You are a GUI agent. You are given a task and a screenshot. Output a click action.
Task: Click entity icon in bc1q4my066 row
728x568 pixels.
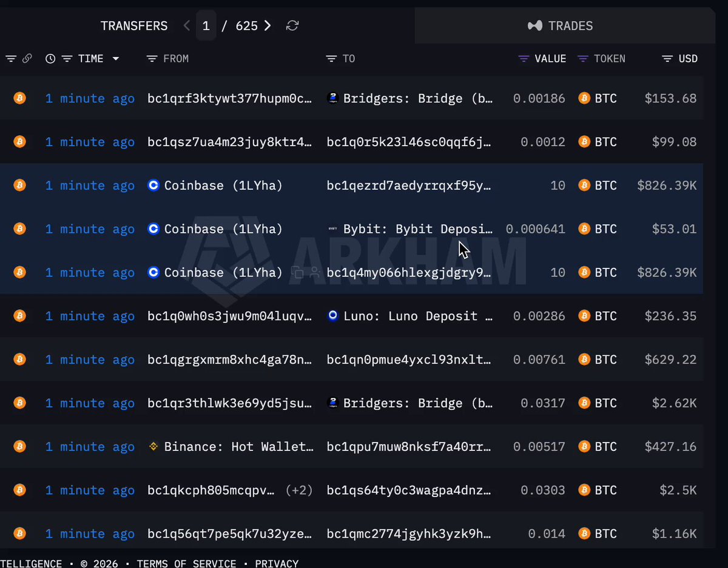coord(314,273)
